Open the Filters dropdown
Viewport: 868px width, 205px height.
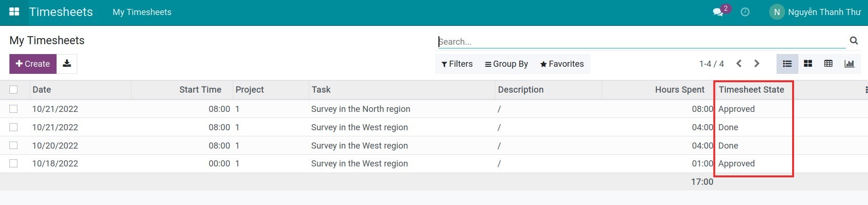457,64
